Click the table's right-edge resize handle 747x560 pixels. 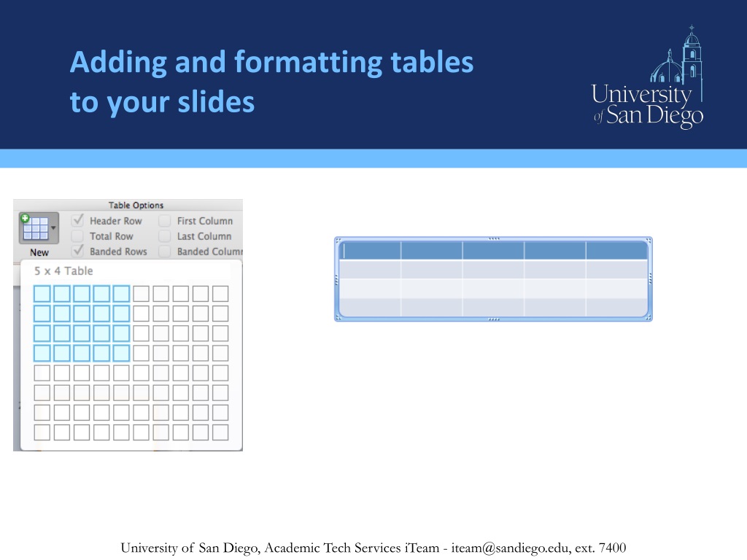[650, 279]
